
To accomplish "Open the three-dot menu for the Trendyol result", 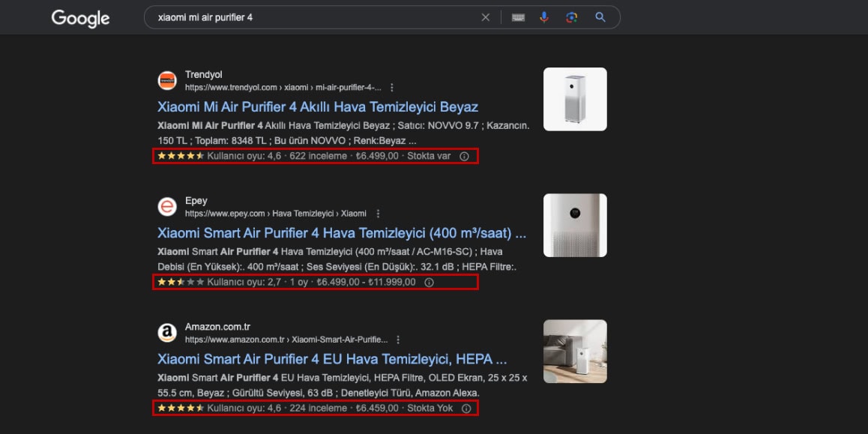I will (x=392, y=88).
